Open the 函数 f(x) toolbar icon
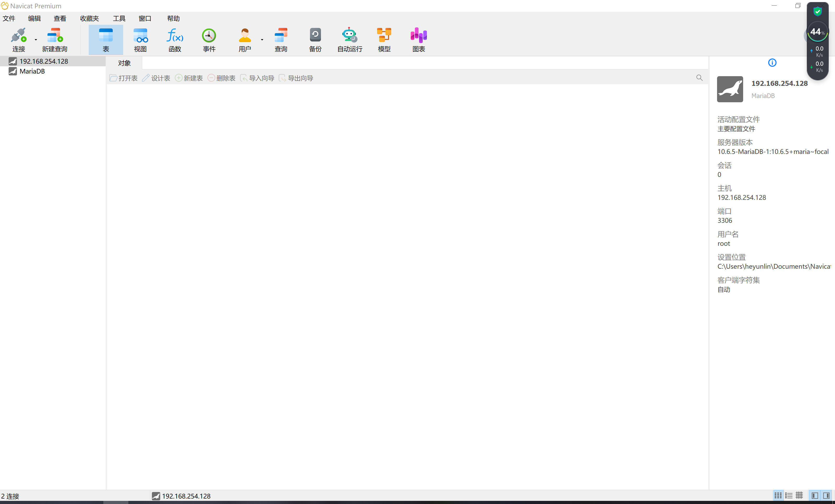This screenshot has height=504, width=835. [x=175, y=40]
